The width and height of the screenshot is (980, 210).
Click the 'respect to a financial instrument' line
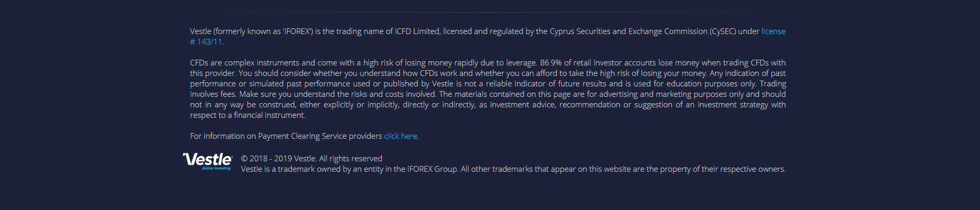(247, 115)
